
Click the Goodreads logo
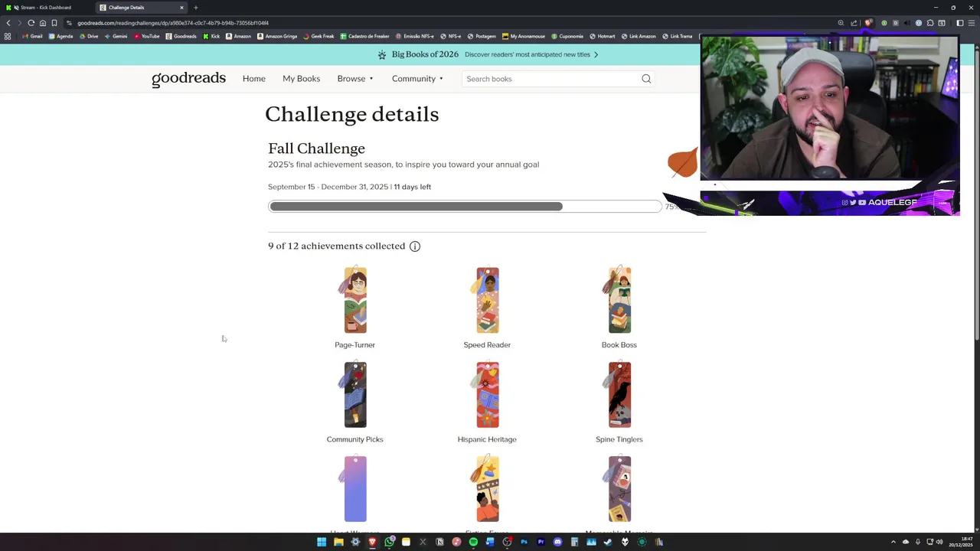click(x=188, y=79)
